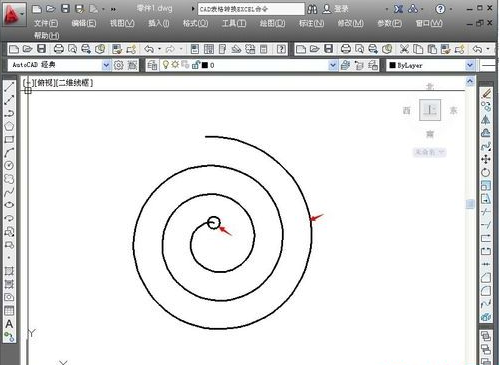The height and width of the screenshot is (365, 500).
Task: Select the Move tool
Action: (486, 159)
